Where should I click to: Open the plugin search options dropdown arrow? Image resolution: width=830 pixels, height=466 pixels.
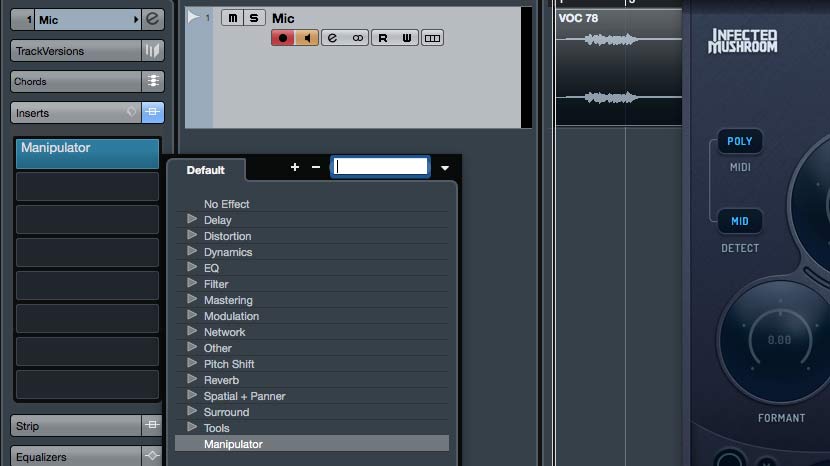(445, 168)
